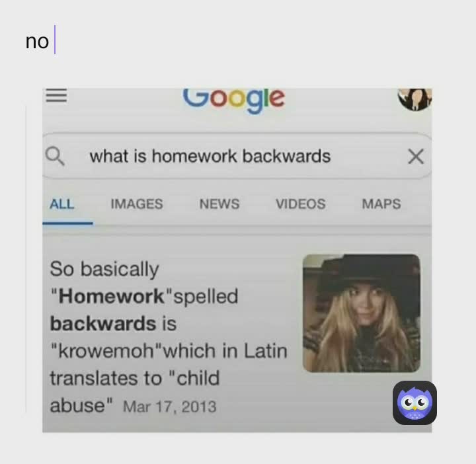Open the hamburger menu icon

[x=56, y=96]
